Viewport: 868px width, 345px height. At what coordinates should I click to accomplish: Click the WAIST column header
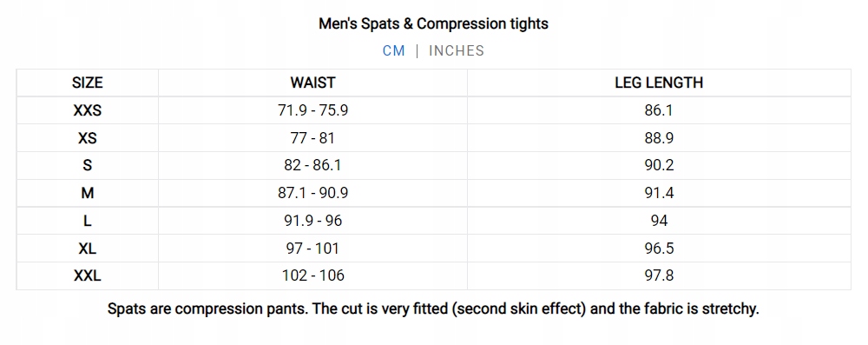tap(312, 83)
